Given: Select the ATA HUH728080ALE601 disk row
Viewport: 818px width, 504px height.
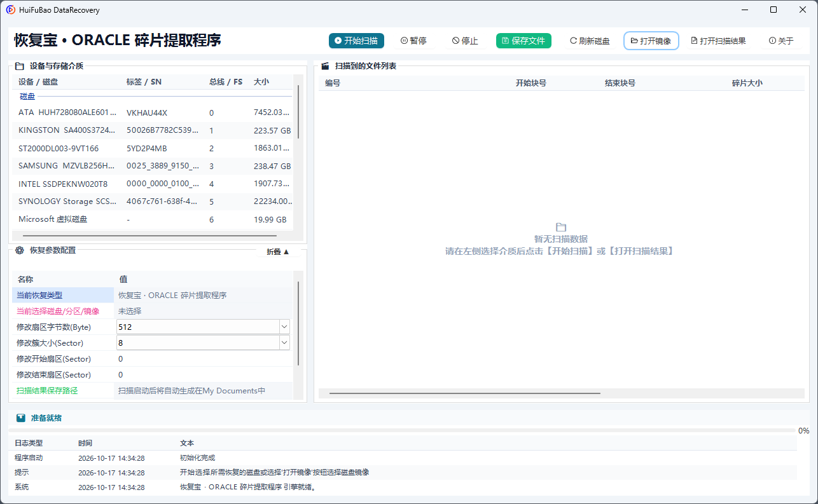Looking at the screenshot, I should (153, 112).
